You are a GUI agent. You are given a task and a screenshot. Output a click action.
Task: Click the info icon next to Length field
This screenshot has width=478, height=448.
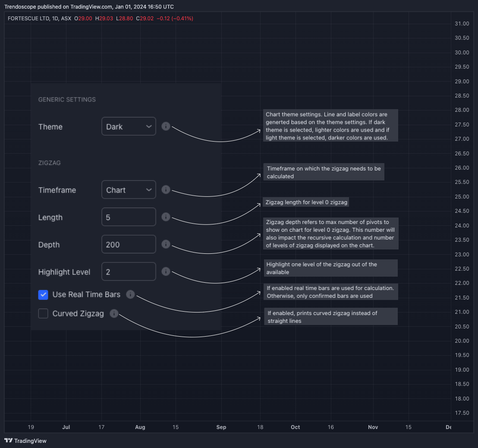(x=166, y=217)
